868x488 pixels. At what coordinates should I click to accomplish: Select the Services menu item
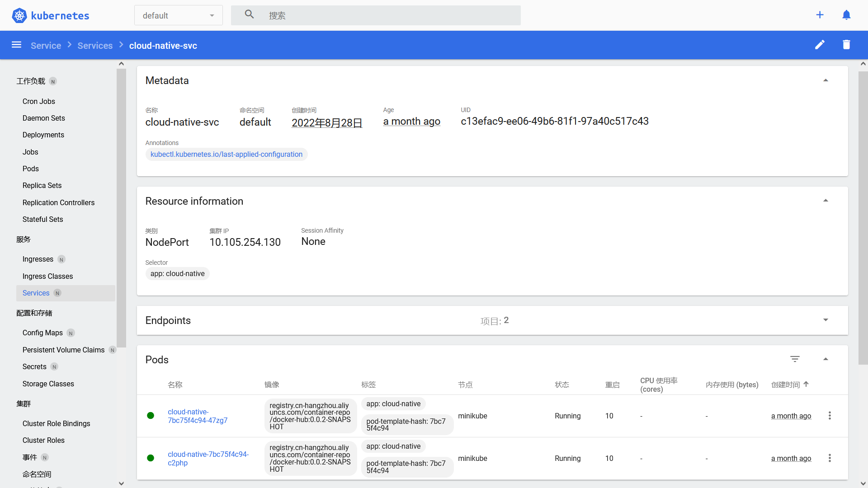pos(36,292)
